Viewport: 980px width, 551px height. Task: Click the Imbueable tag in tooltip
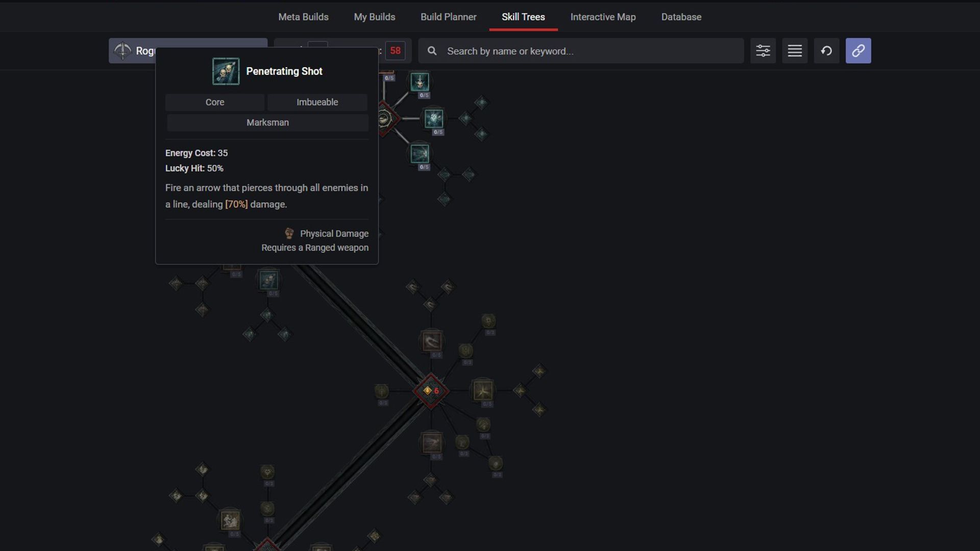317,102
